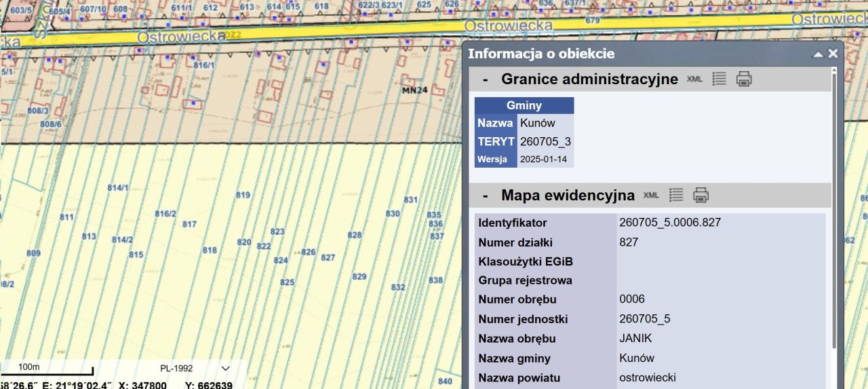The height and width of the screenshot is (389, 868).
Task: Collapse the Mapa ewidencyjna section with minus
Action: tap(486, 196)
